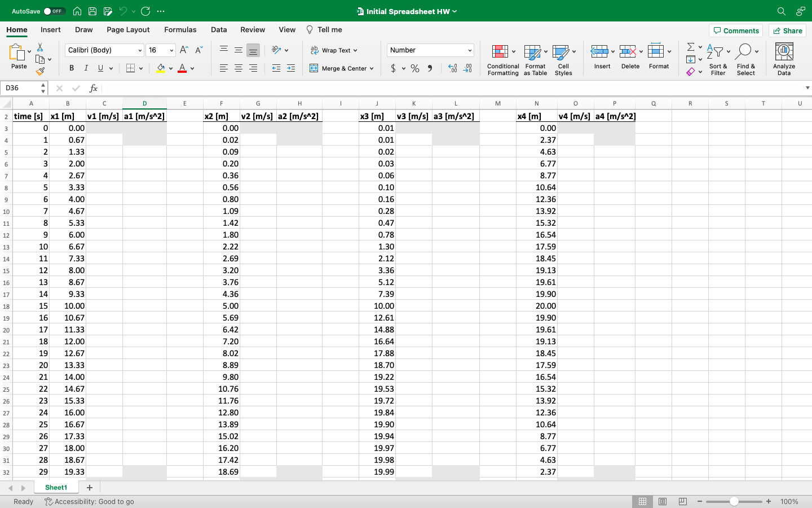Expand the Fill Color dropdown arrow
The image size is (812, 508).
coord(170,68)
